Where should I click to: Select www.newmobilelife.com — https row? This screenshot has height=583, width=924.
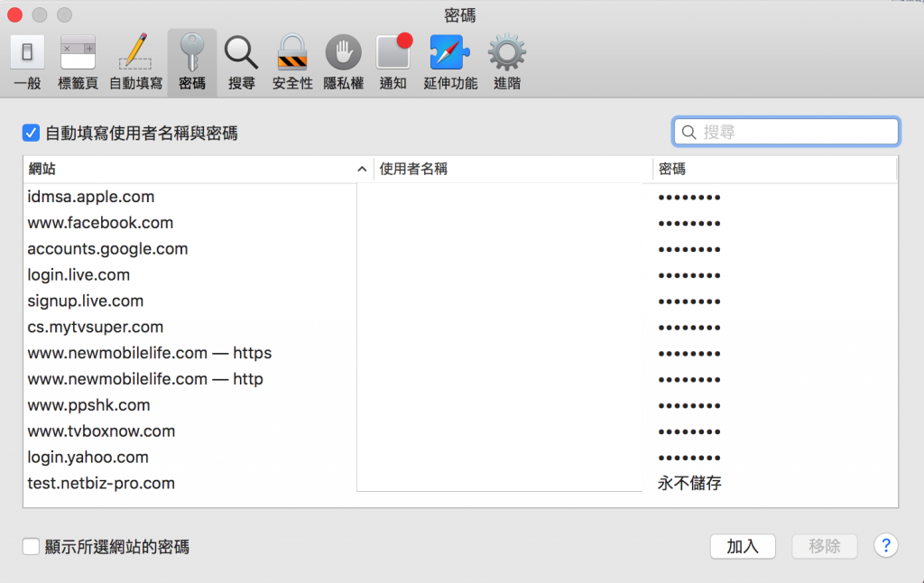[460, 353]
